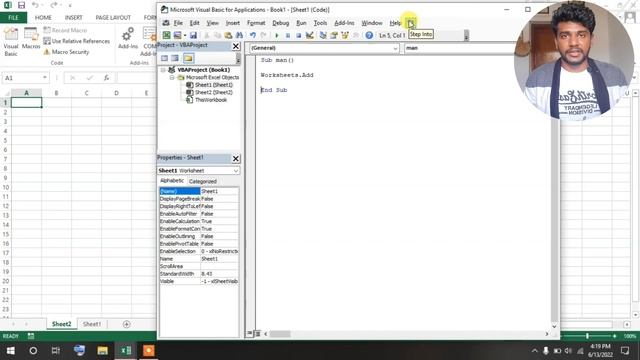The height and width of the screenshot is (360, 640).
Task: Open Project Explorer toolbar icon
Action: [x=323, y=36]
